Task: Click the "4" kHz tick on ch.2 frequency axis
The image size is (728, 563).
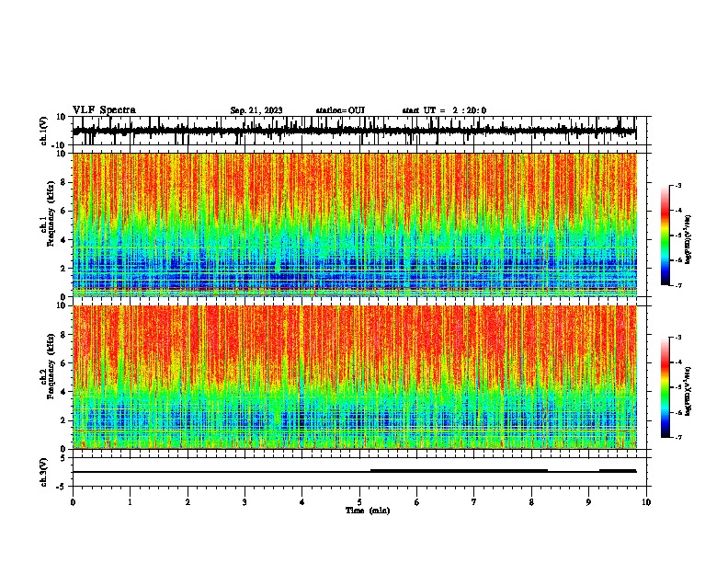Action: coord(63,392)
